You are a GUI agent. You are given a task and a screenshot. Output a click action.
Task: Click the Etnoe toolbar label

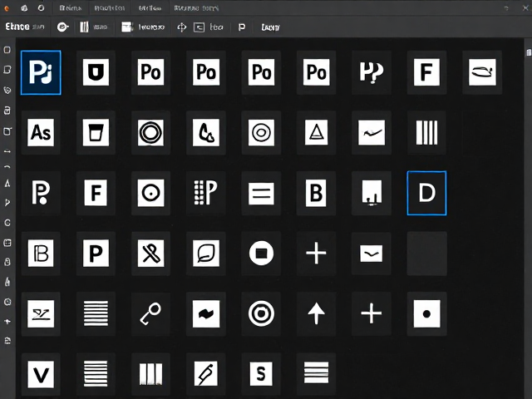click(x=17, y=27)
